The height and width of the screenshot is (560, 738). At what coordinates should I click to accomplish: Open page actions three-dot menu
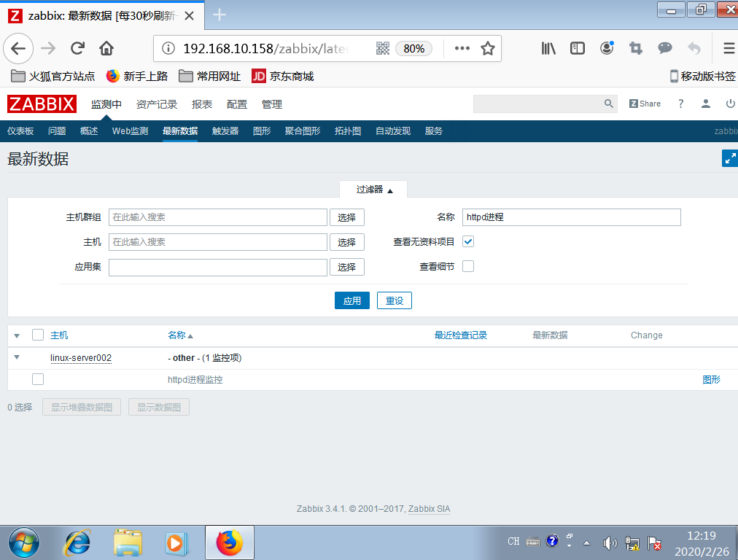coord(462,48)
